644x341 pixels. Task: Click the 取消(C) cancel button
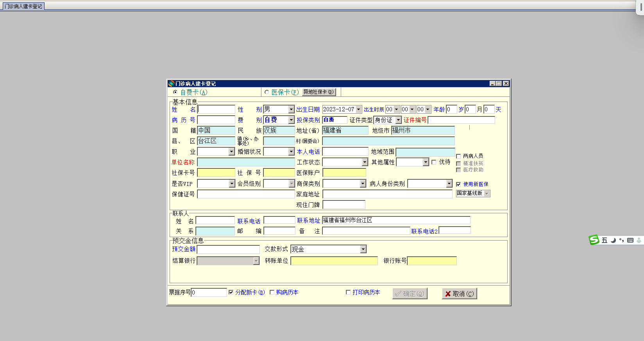coord(460,294)
